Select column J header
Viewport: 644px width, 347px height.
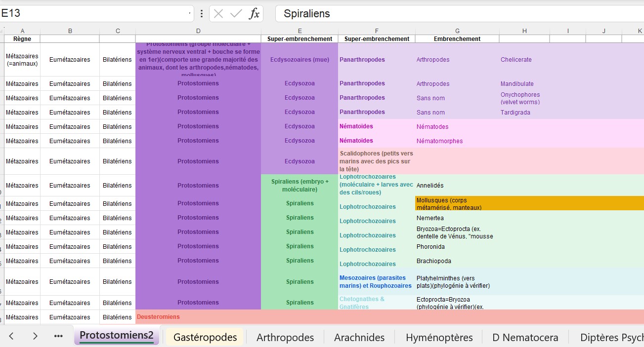pos(603,31)
